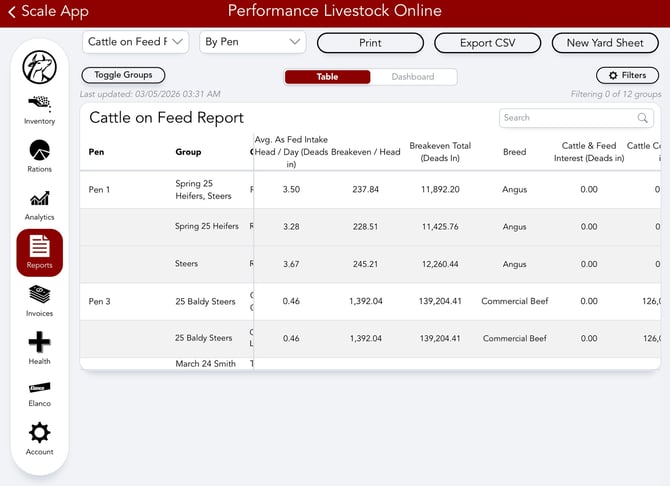Open the Inventory sidebar icon
Screen dimensions: 670x486
pos(39,104)
